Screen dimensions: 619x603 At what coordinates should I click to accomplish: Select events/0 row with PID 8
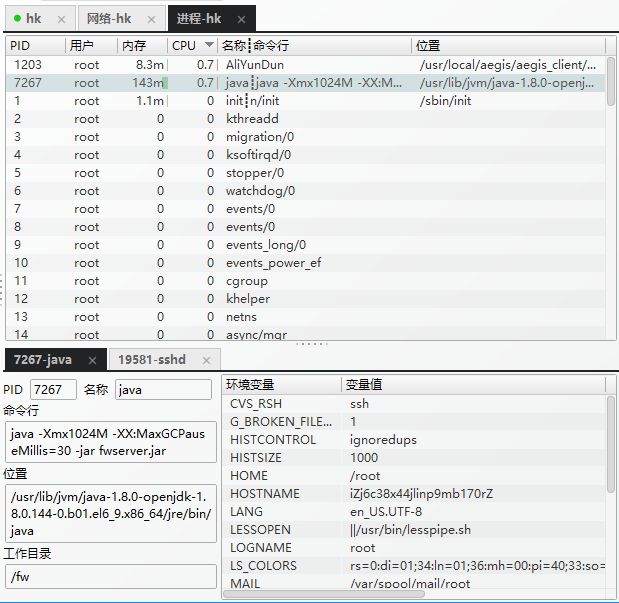click(x=305, y=227)
